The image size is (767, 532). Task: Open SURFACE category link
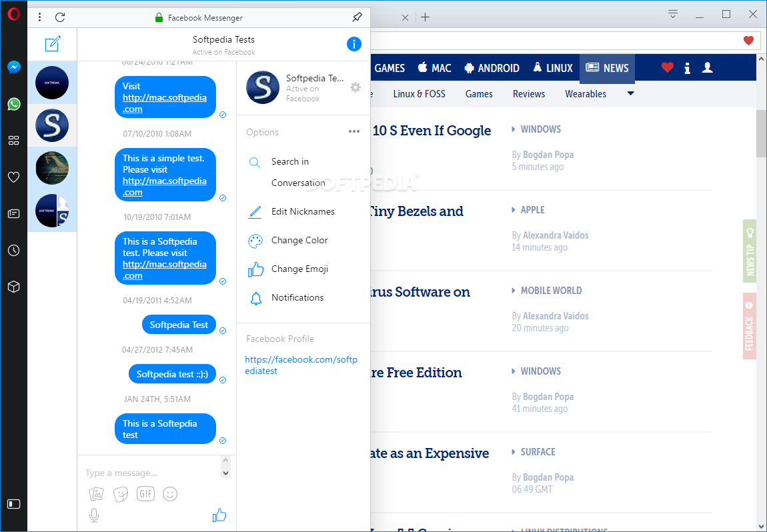point(538,452)
